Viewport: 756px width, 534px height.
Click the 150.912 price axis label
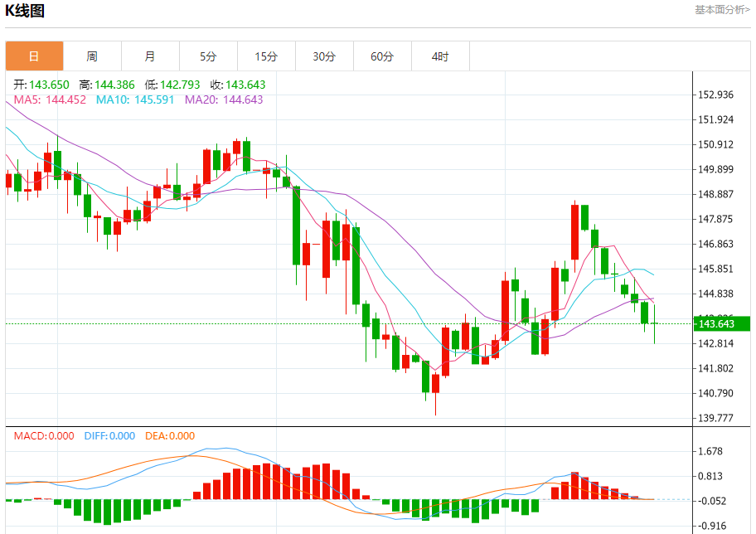(x=716, y=144)
